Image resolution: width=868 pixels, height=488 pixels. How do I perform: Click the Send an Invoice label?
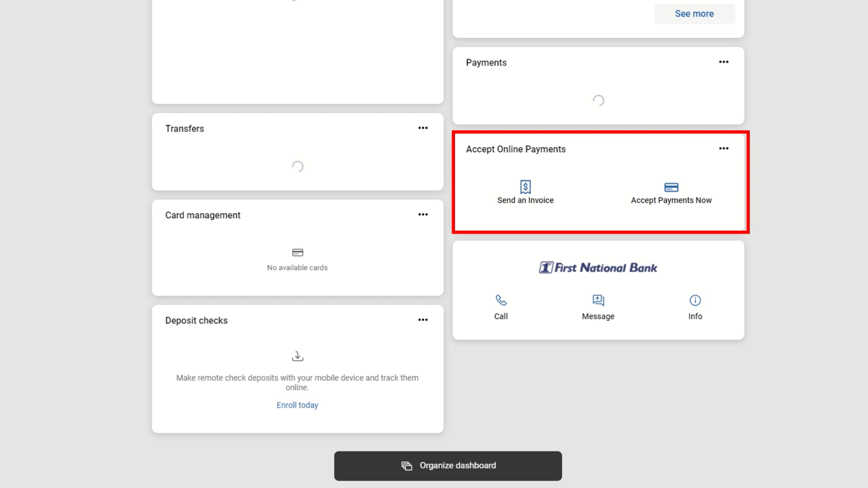(x=525, y=200)
